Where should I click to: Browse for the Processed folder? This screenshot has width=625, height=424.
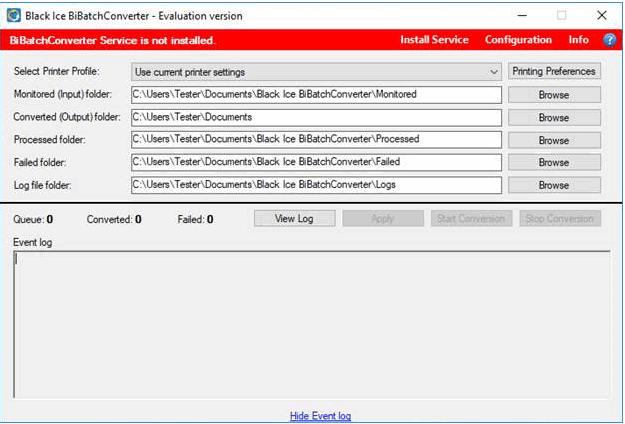pyautogui.click(x=554, y=140)
